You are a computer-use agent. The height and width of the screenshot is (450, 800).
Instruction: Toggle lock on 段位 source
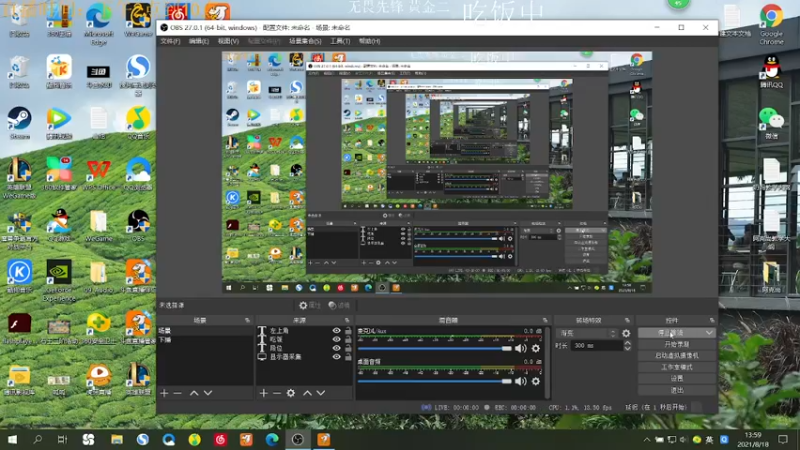tap(348, 348)
